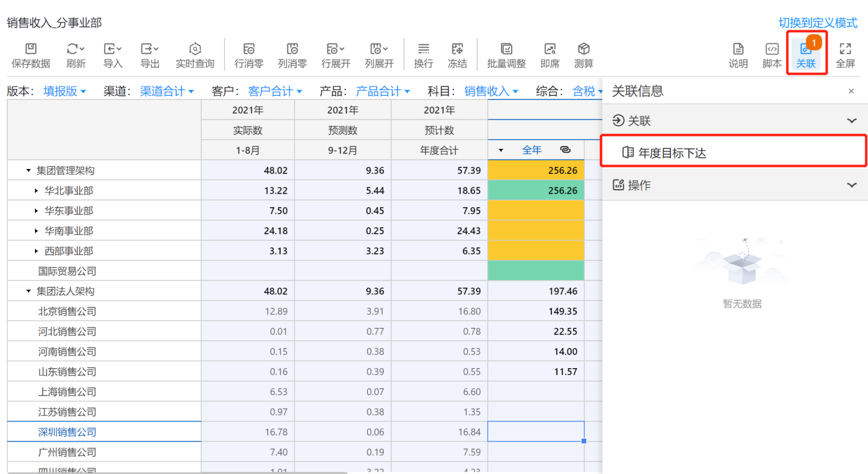Viewport: 868px width, 474px height.
Task: Click the 切换到定义模式 link
Action: tap(817, 23)
